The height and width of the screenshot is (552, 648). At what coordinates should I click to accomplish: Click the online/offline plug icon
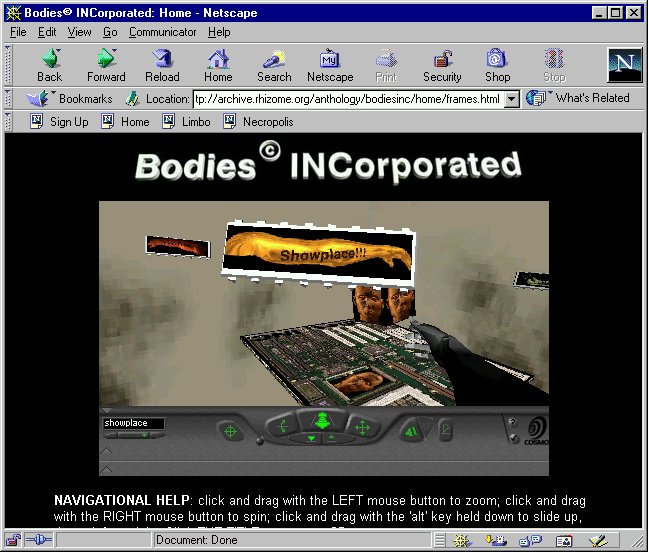point(39,540)
